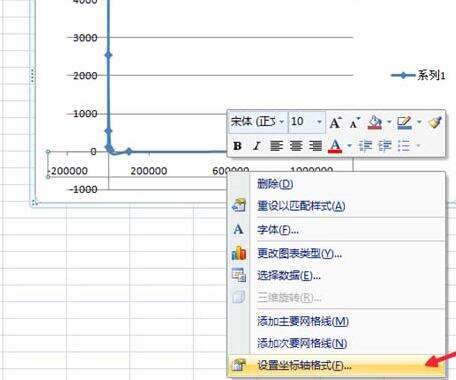Expand the shape fill color dropdown arrow
Screen dimensions: 456x380
tap(389, 122)
